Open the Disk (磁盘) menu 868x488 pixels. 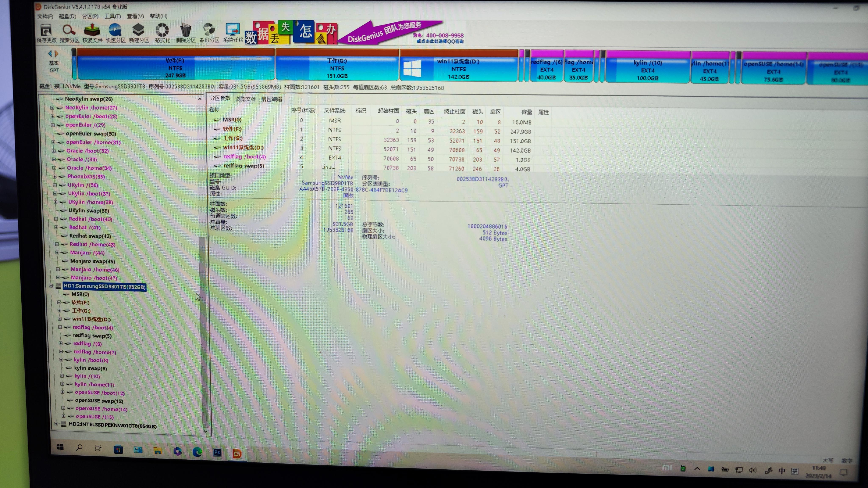[67, 16]
